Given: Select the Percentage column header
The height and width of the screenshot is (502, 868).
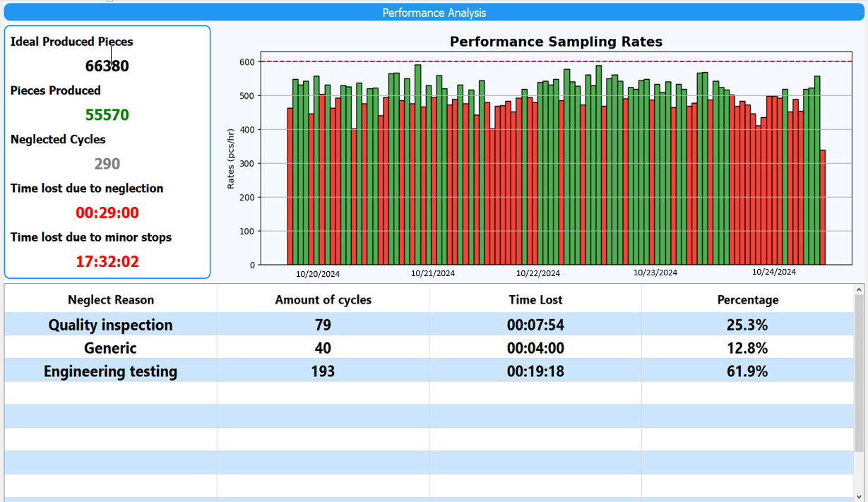Looking at the screenshot, I should click(747, 300).
